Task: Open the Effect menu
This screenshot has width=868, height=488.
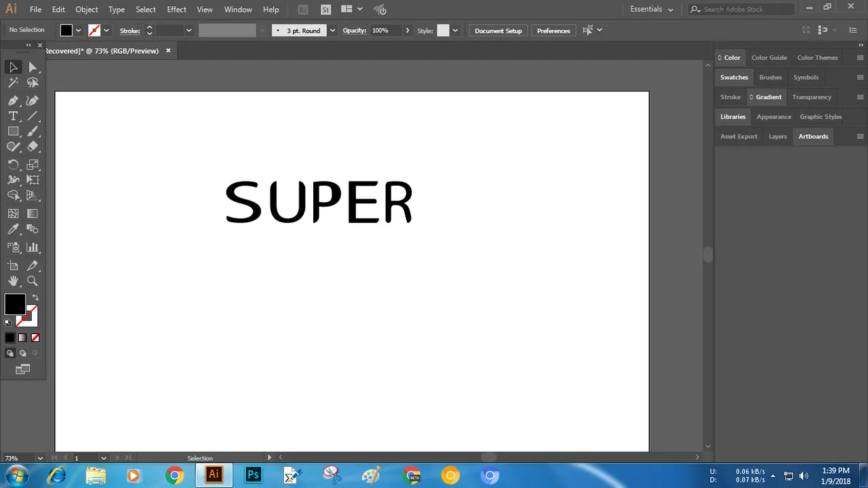Action: pyautogui.click(x=176, y=9)
